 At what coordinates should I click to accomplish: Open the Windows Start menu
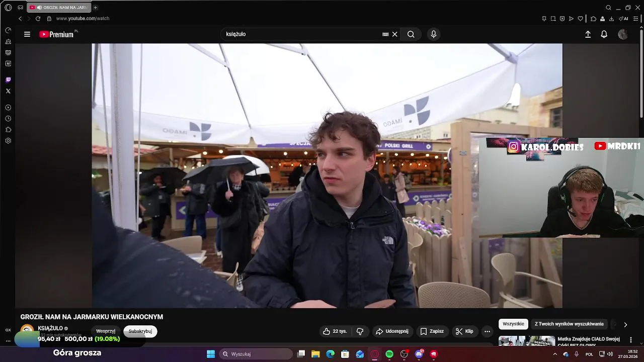coord(211,354)
